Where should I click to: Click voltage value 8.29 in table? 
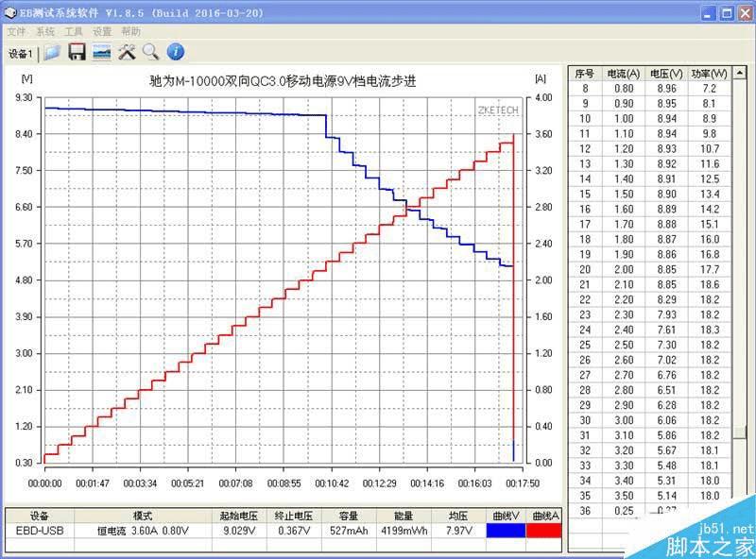666,299
